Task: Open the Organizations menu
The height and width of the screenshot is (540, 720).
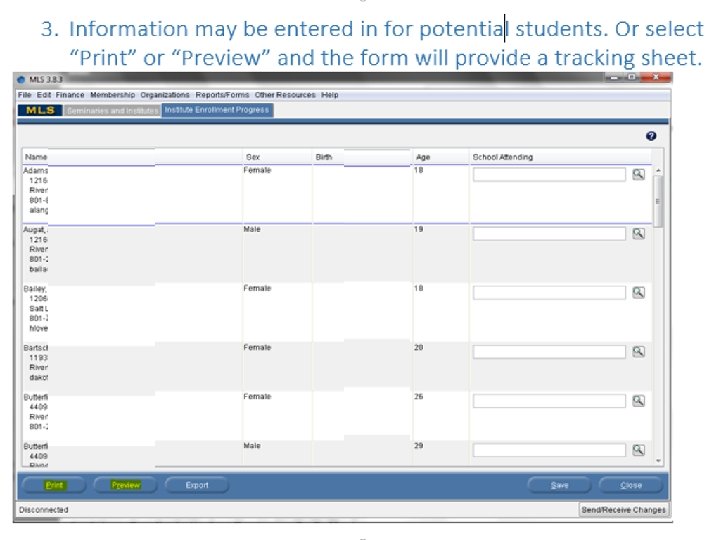Action: pos(165,95)
